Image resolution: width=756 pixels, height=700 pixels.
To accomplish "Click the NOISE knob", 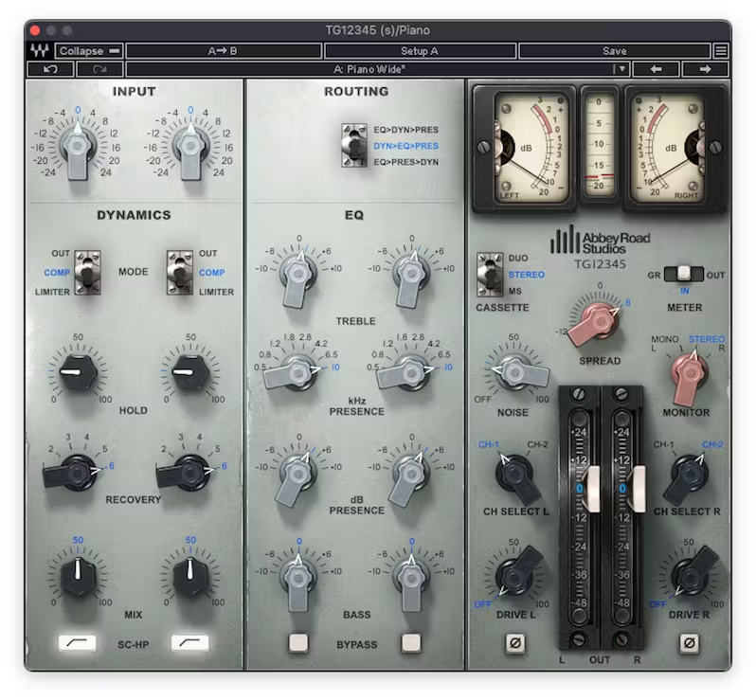I will point(514,372).
